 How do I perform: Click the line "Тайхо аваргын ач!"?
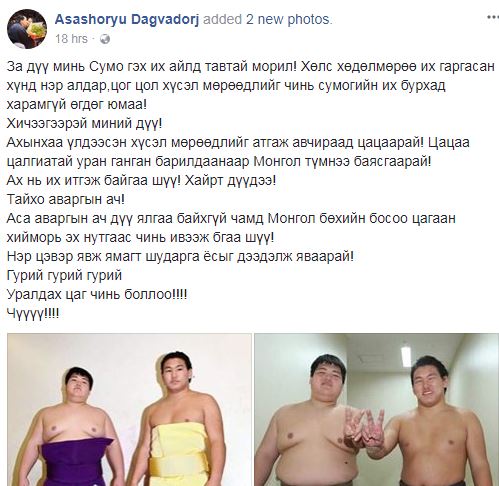pyautogui.click(x=66, y=199)
